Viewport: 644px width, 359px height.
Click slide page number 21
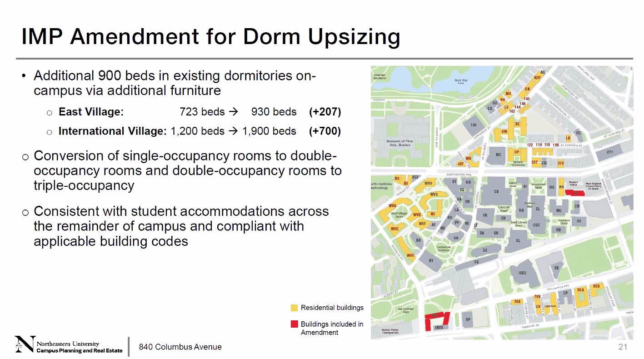point(623,347)
